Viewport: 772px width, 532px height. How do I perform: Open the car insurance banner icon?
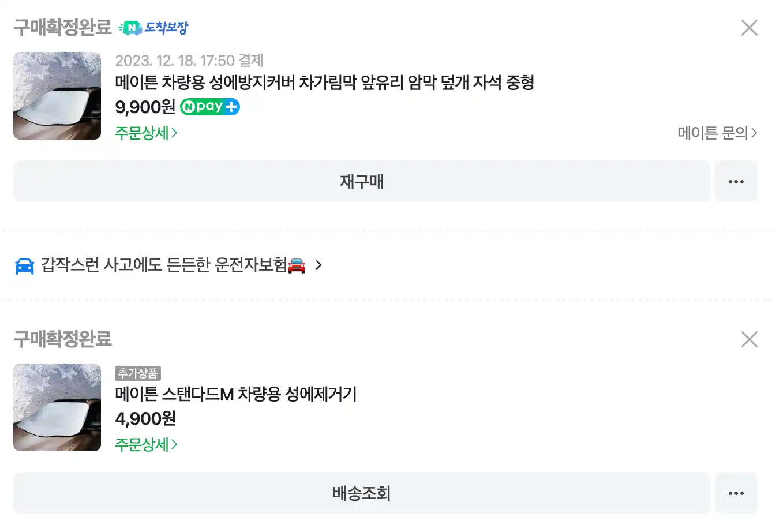click(x=24, y=265)
